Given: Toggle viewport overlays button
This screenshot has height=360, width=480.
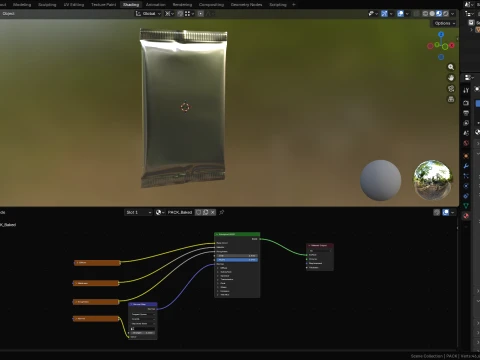Looking at the screenshot, I should (x=401, y=14).
